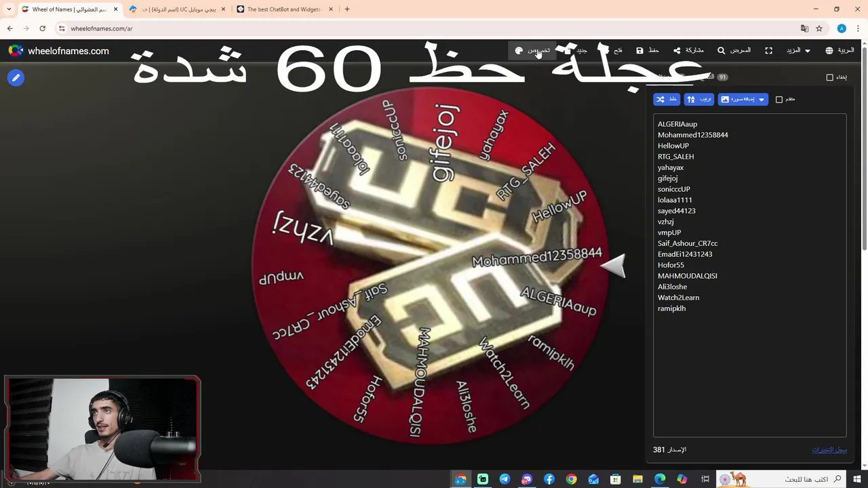Open Microsoft Edge from the taskbar
This screenshot has height=488, width=868.
coord(660,480)
